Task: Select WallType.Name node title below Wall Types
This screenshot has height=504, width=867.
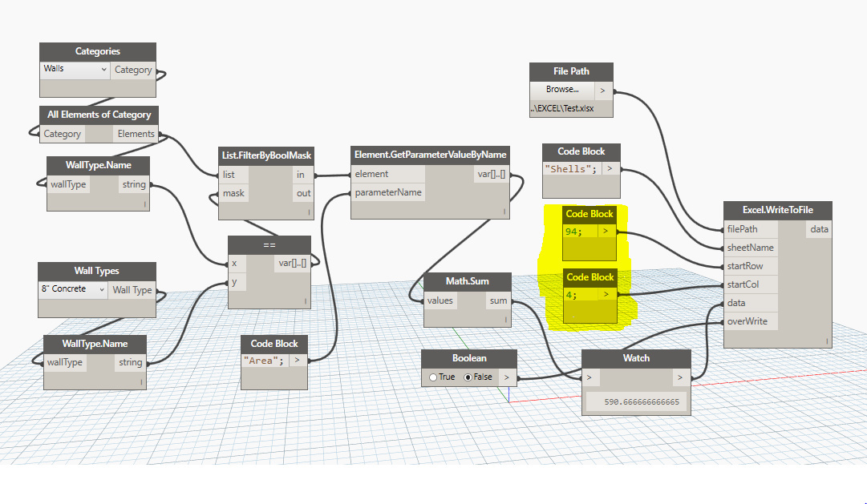Action: 95,344
